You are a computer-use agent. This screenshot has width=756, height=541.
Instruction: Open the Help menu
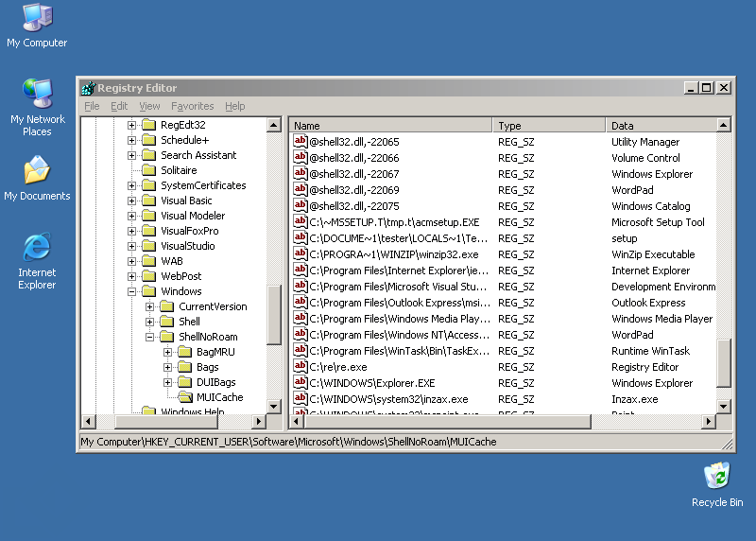(234, 106)
